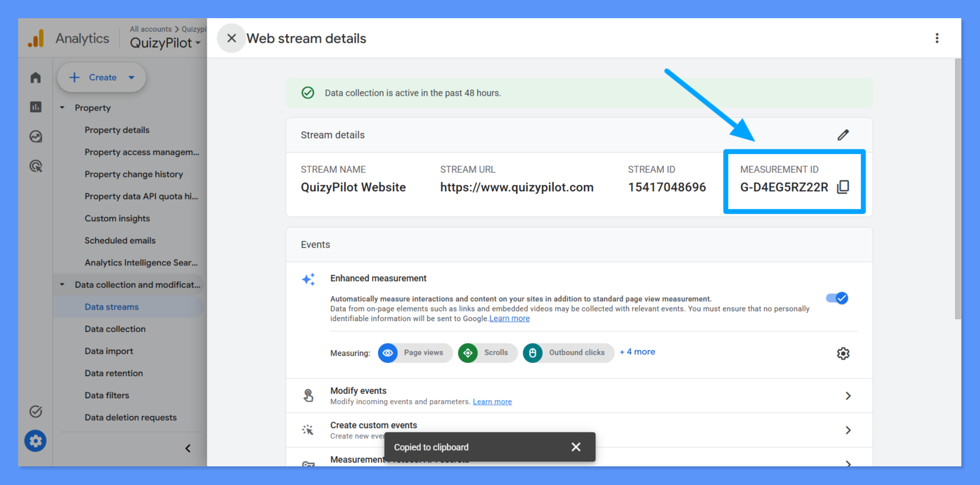Click the Outbound clicks mouse icon
This screenshot has height=485, width=980.
point(532,353)
